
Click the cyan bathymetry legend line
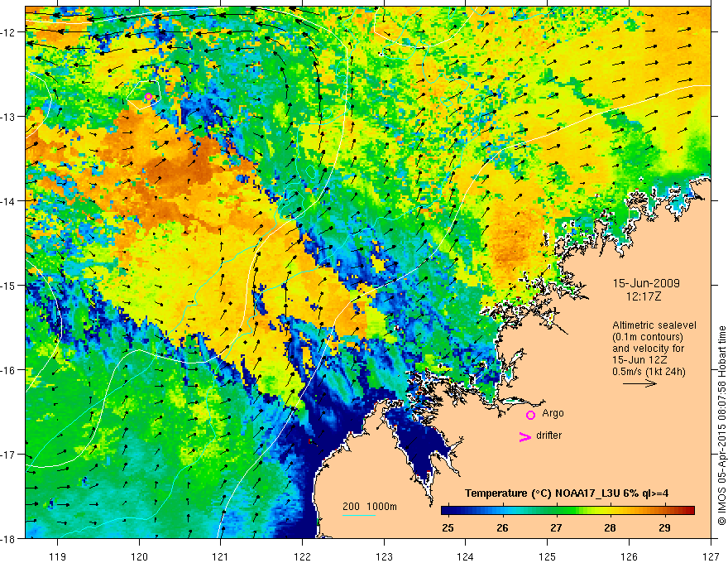[x=359, y=515]
